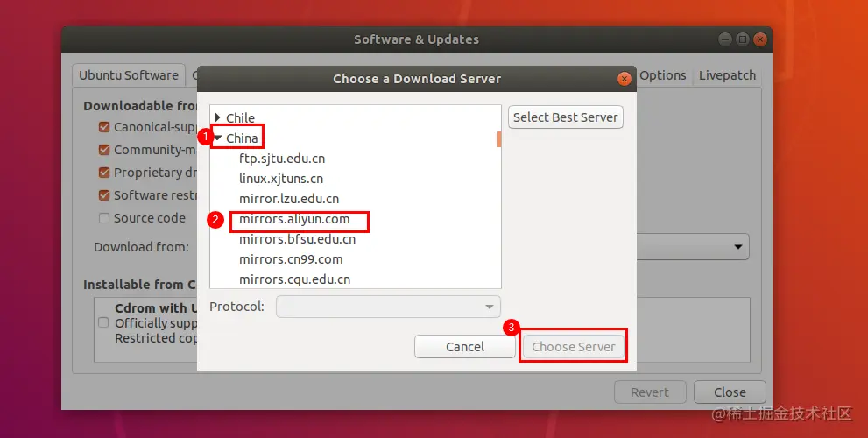Image resolution: width=868 pixels, height=438 pixels.
Task: Open the Options tab partly hidden
Action: click(662, 75)
